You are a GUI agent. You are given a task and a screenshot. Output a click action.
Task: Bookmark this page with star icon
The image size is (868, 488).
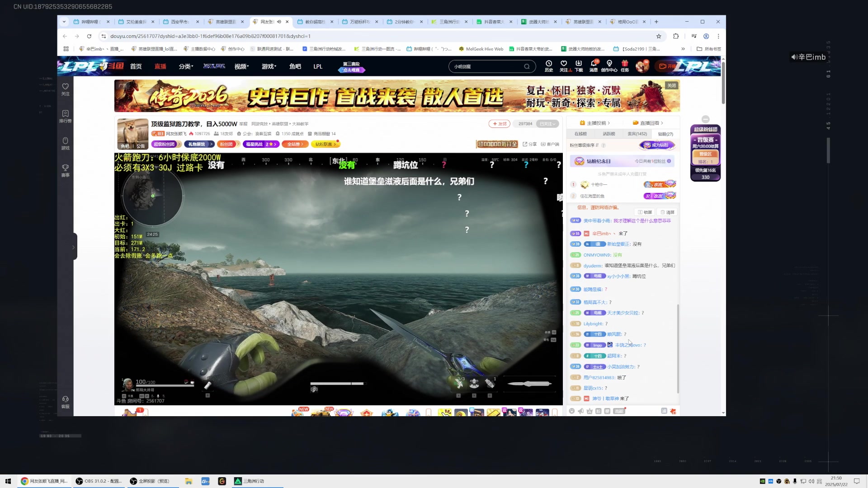[659, 36]
